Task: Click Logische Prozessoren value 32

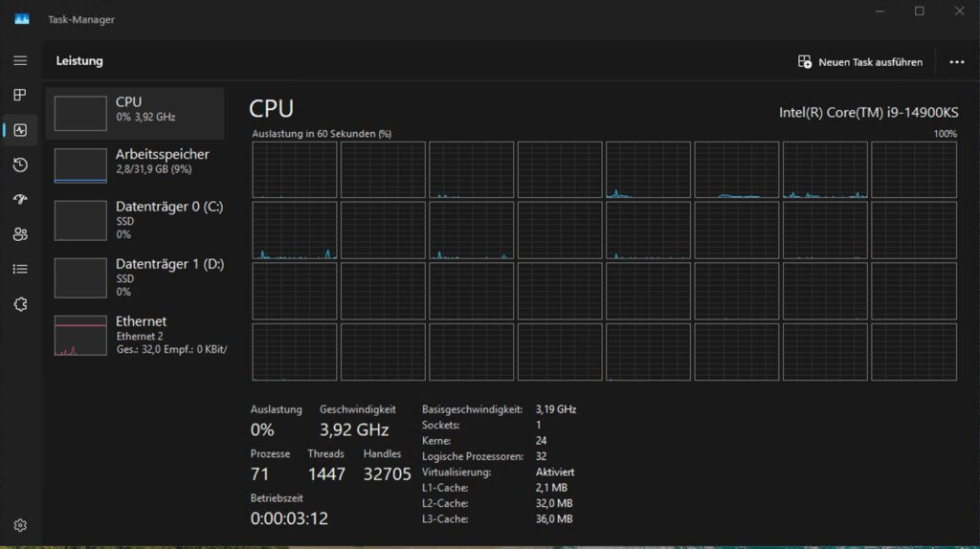Action: tap(542, 456)
